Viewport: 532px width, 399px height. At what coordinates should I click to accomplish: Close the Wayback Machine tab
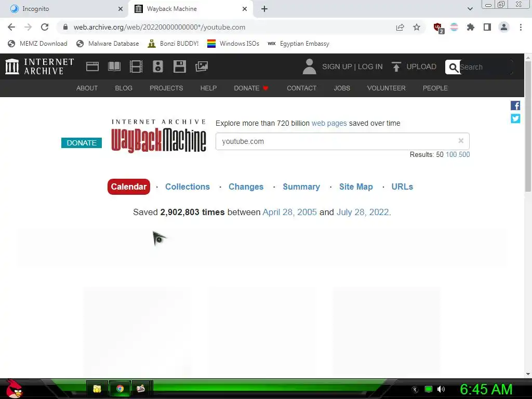245,9
